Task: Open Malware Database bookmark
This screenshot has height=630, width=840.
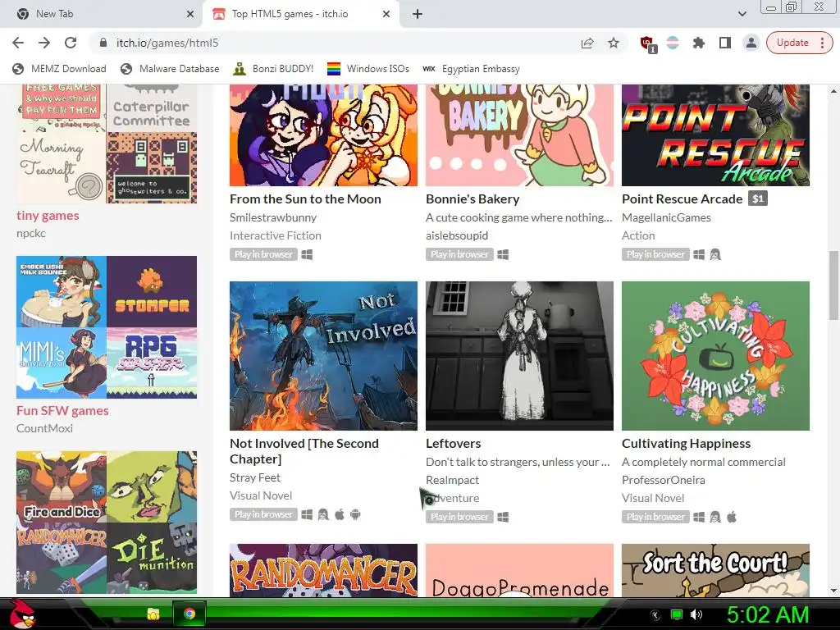Action: [170, 69]
